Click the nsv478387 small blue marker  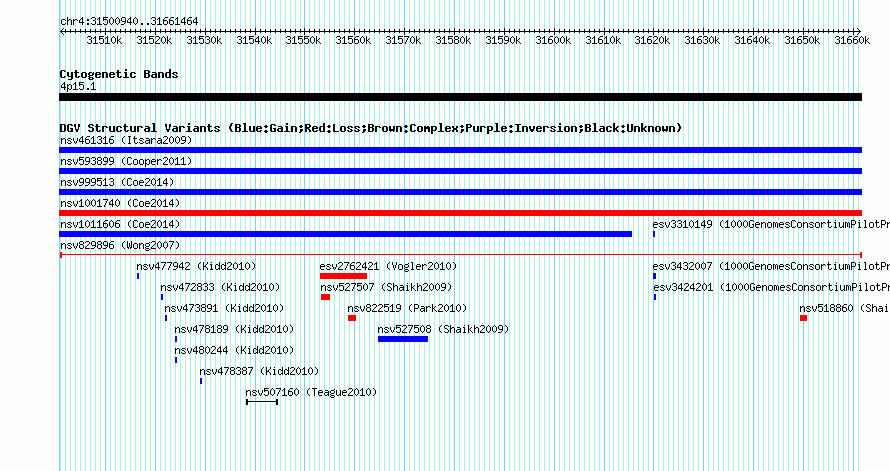click(x=201, y=381)
